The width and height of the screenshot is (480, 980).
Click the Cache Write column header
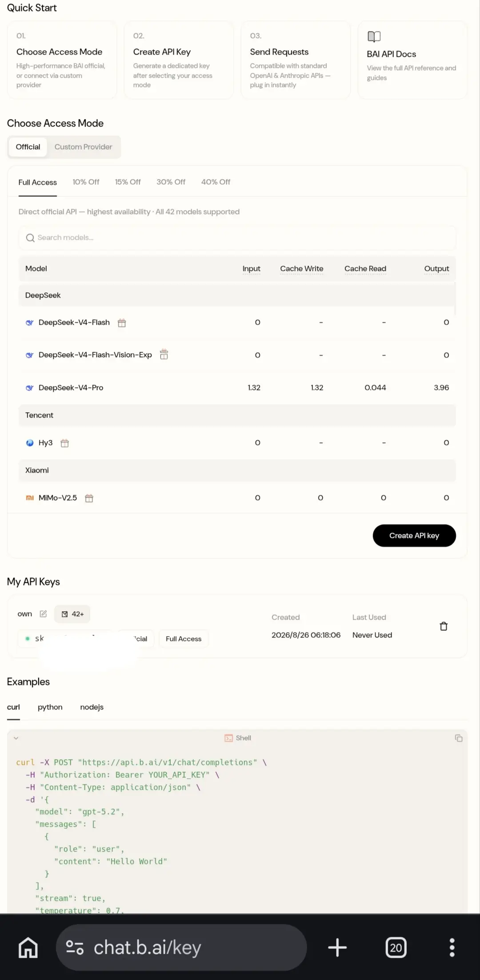(x=302, y=269)
